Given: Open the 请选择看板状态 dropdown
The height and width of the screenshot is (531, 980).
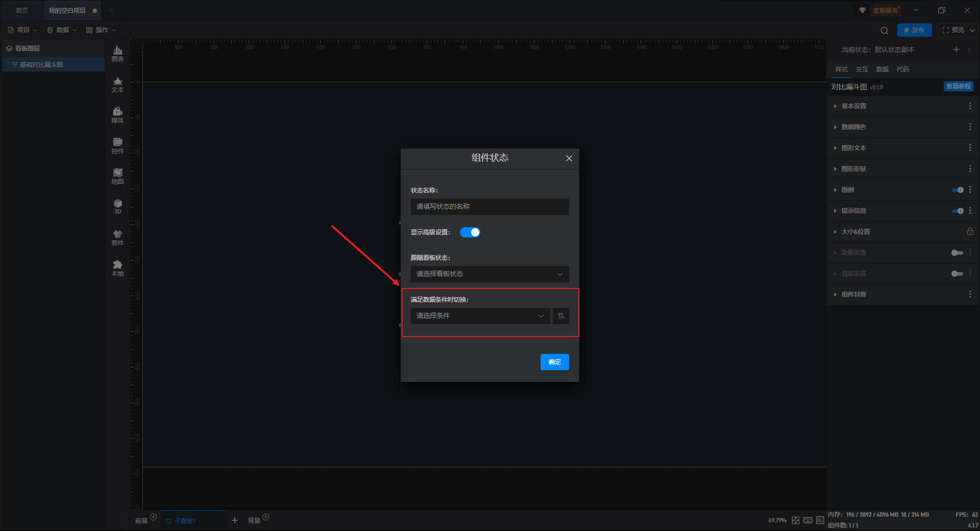Looking at the screenshot, I should (x=490, y=274).
